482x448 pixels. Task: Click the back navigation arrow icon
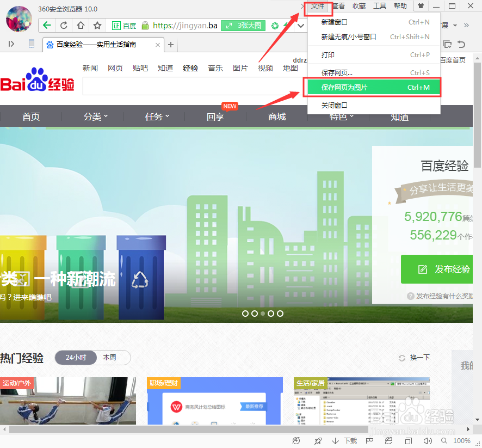(46, 25)
